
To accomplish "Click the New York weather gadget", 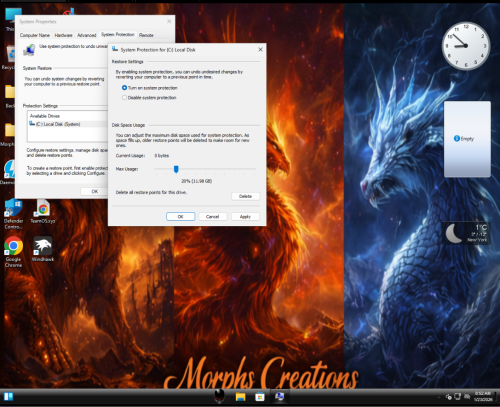I will click(x=468, y=233).
